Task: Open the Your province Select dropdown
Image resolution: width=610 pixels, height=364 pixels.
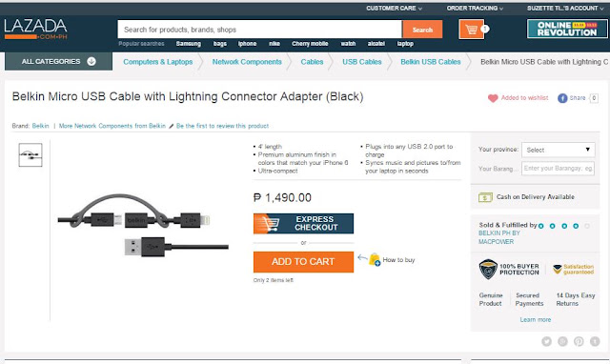Action: [558, 150]
